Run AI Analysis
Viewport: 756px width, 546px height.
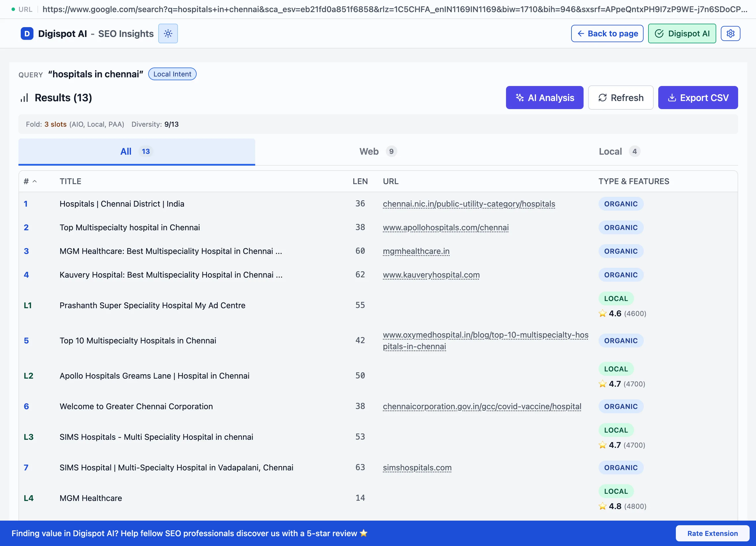tap(544, 97)
